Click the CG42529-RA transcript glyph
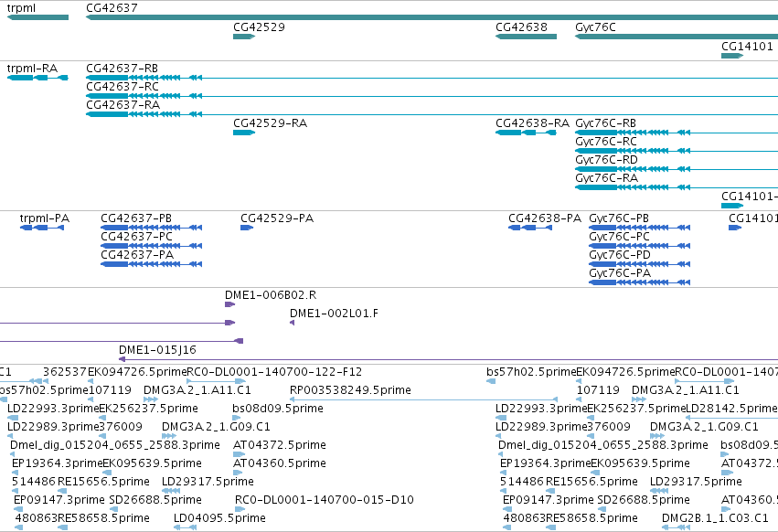 pyautogui.click(x=244, y=133)
